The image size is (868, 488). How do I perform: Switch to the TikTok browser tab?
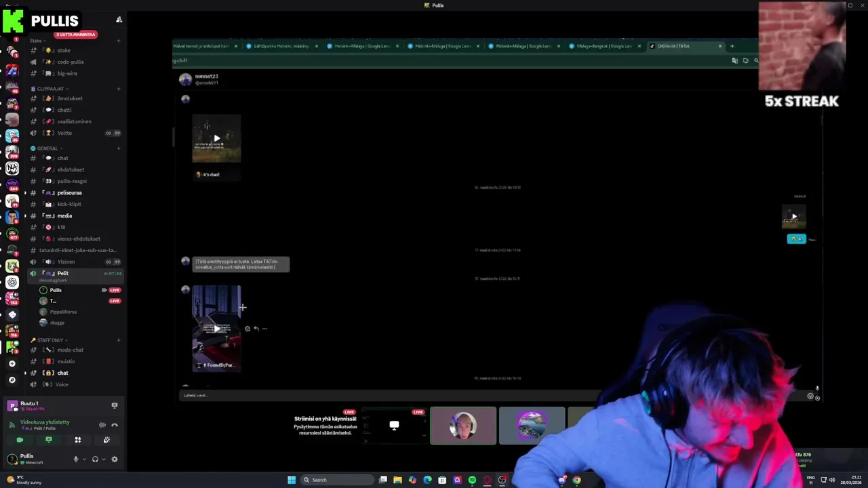point(685,46)
